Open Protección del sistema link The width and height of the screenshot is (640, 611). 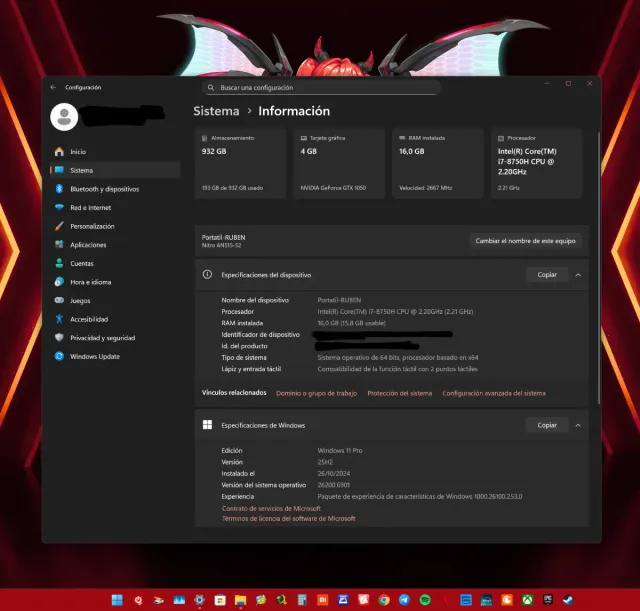(x=400, y=393)
